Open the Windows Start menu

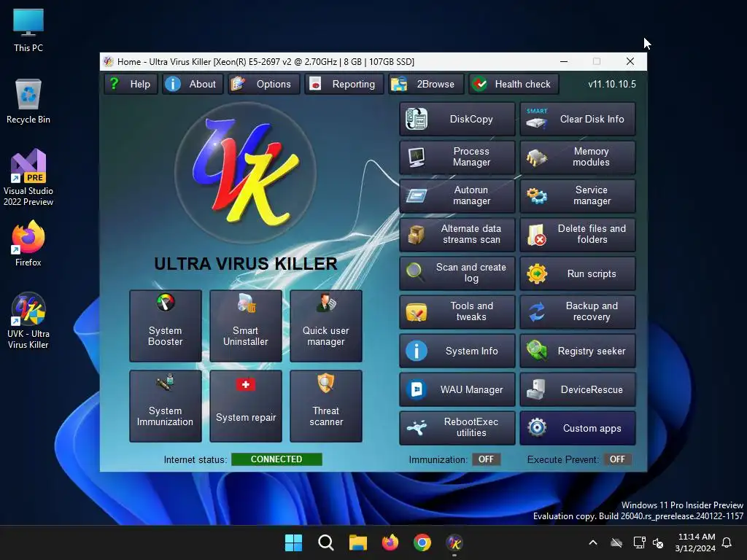click(x=293, y=542)
